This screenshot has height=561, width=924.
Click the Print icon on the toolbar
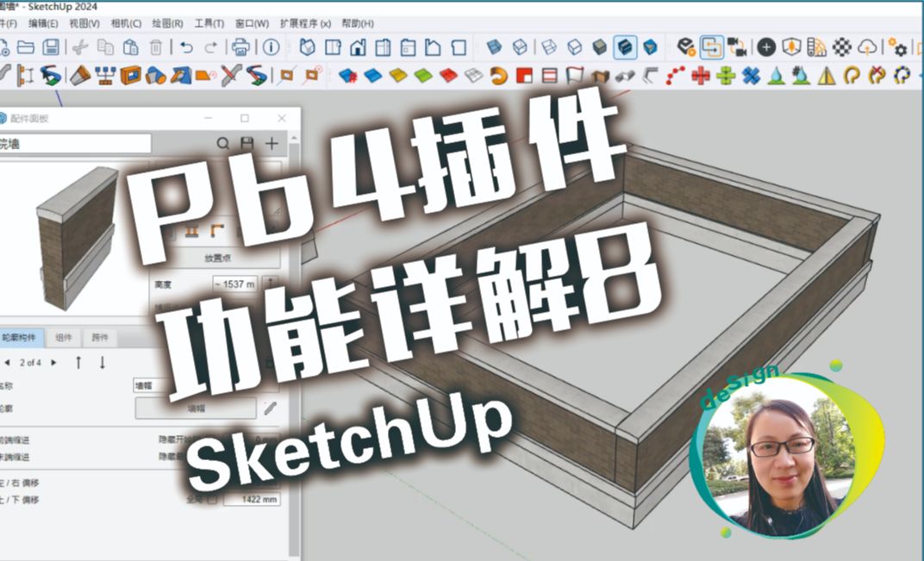[239, 48]
